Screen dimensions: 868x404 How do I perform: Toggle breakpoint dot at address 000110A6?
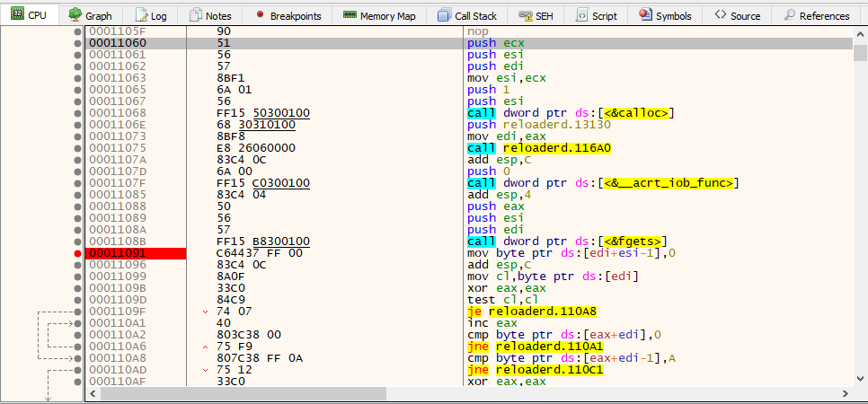(x=77, y=347)
